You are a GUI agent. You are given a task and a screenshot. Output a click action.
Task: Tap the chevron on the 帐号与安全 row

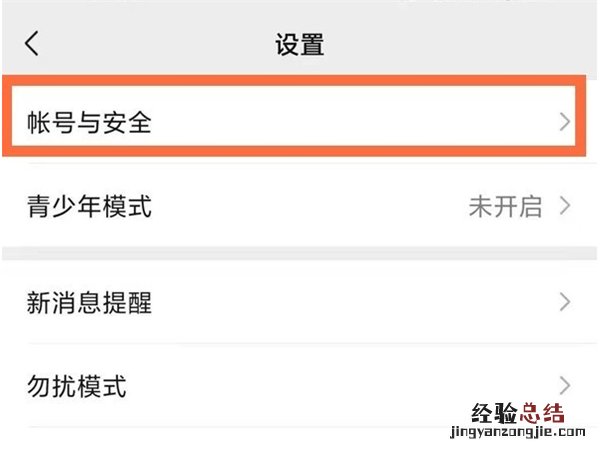coord(565,122)
